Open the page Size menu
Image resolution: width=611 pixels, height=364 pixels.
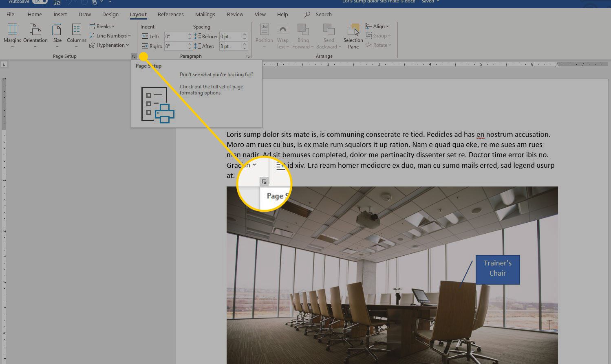(x=57, y=35)
